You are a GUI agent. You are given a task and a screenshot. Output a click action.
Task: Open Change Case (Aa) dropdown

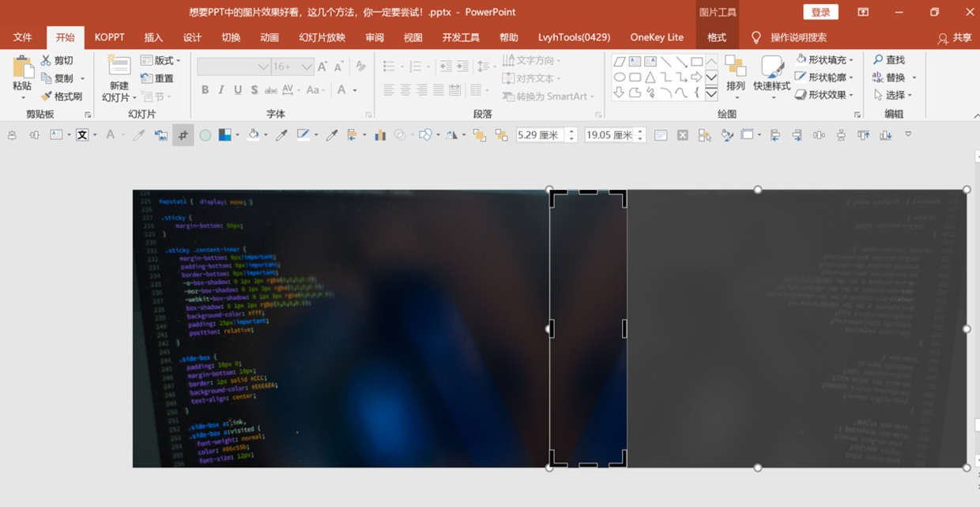click(x=316, y=90)
